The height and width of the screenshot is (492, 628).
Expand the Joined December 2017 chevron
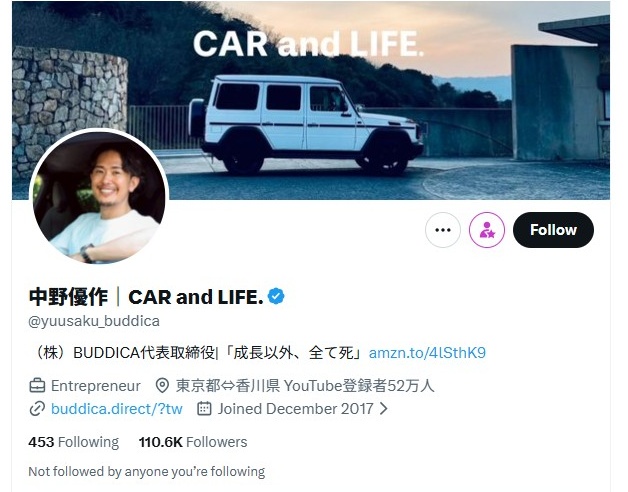[x=383, y=409]
